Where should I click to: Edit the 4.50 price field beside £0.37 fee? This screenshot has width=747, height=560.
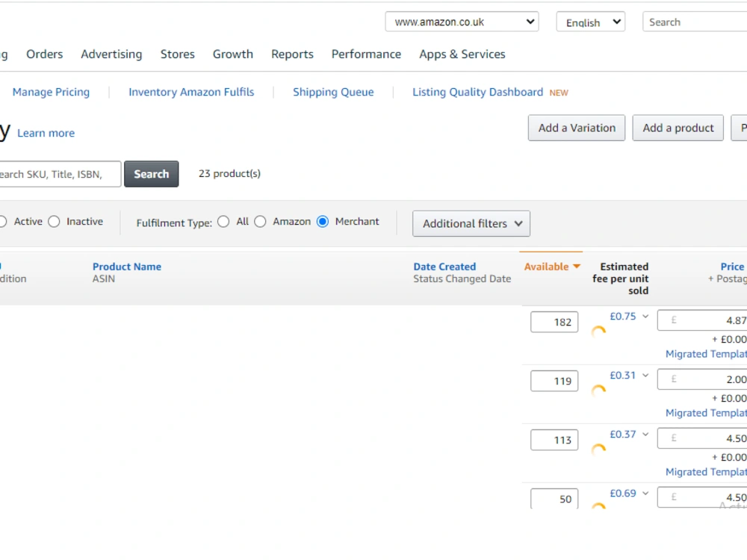[702, 438]
